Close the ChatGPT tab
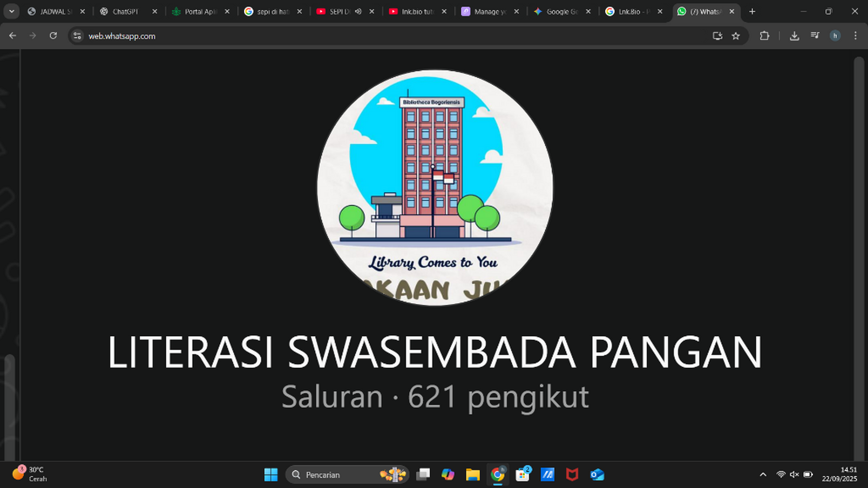The width and height of the screenshot is (868, 488). click(x=155, y=11)
